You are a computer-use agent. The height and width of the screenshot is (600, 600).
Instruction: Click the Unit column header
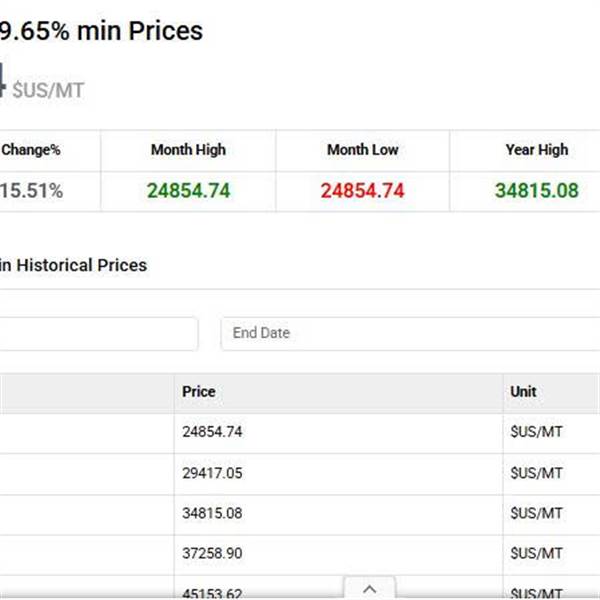click(523, 392)
